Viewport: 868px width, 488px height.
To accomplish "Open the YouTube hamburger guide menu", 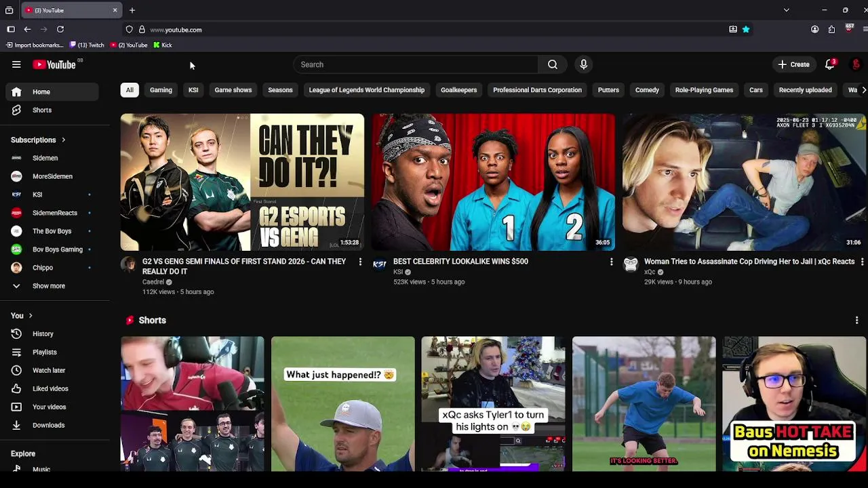I will (16, 64).
